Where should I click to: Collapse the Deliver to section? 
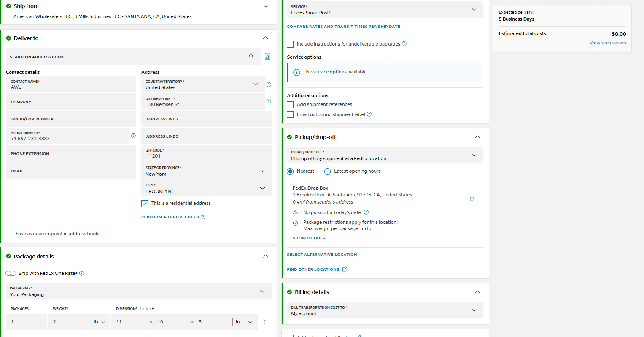(x=266, y=38)
